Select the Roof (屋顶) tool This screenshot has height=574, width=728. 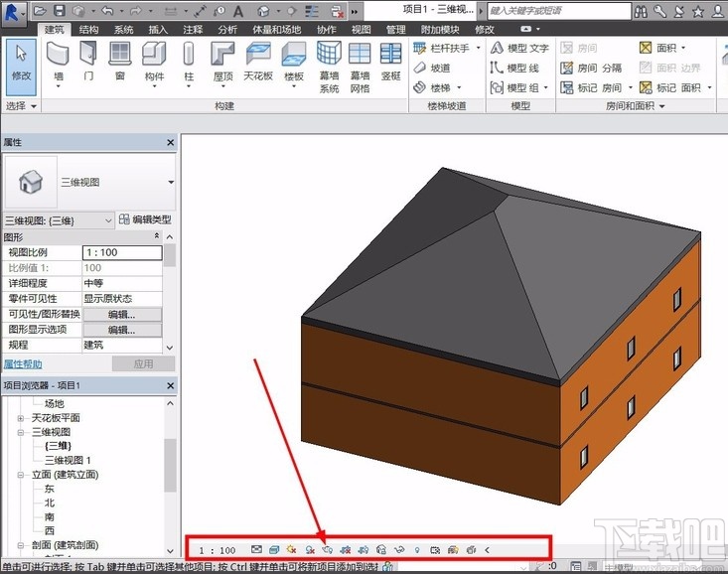point(223,62)
